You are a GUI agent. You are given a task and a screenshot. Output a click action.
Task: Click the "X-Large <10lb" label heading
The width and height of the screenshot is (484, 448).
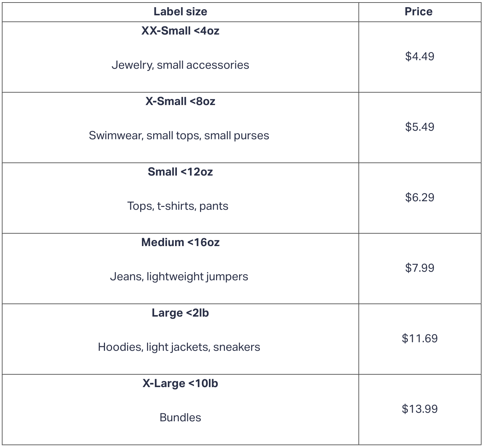click(180, 384)
